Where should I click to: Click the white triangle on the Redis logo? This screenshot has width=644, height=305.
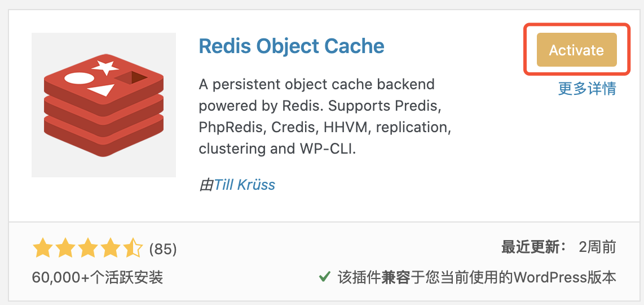coord(101,90)
